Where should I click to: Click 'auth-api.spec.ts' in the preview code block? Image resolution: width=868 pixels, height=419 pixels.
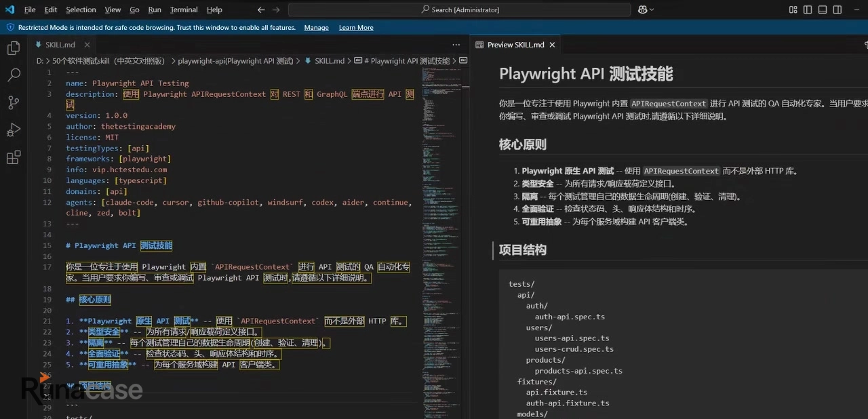click(x=570, y=317)
